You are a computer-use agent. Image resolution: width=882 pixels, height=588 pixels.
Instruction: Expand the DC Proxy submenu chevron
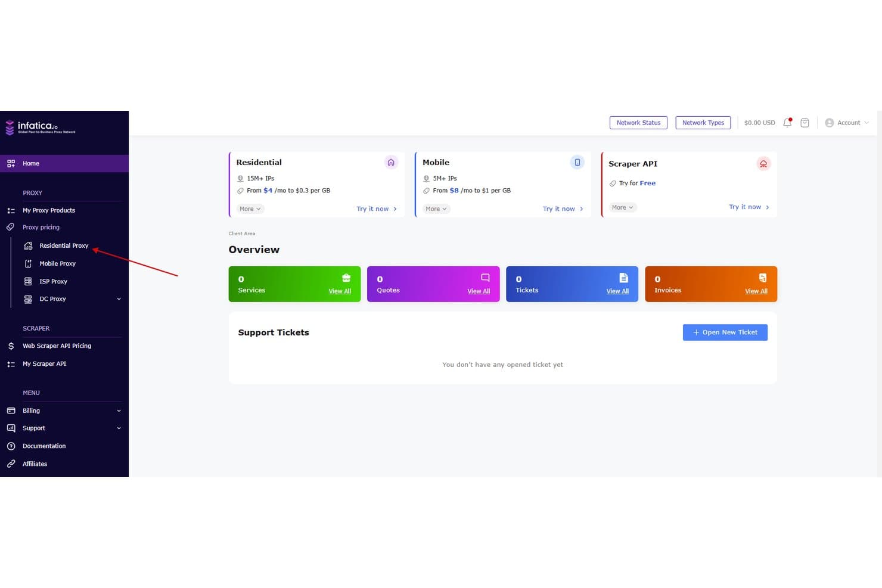click(119, 299)
